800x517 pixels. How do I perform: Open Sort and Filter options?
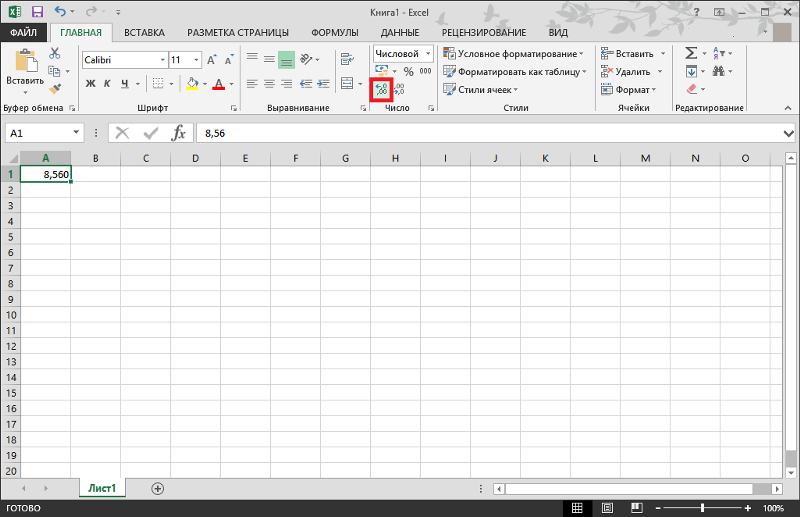click(x=719, y=53)
